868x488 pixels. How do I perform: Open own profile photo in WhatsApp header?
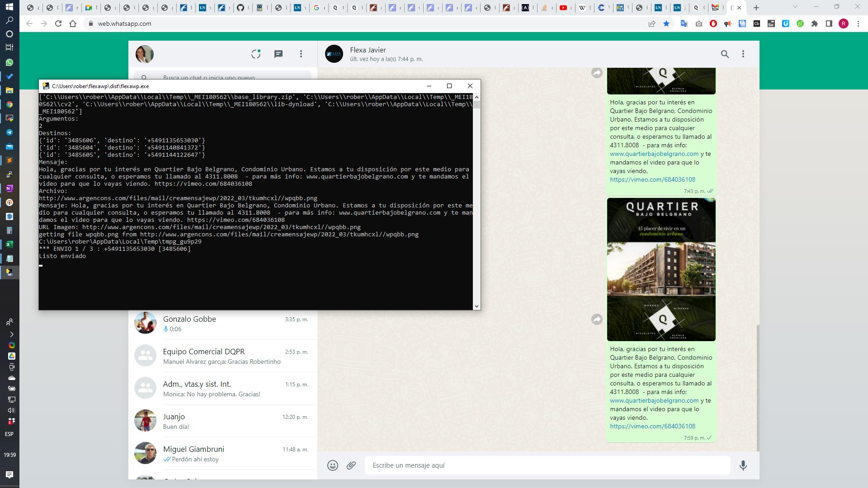click(x=145, y=54)
